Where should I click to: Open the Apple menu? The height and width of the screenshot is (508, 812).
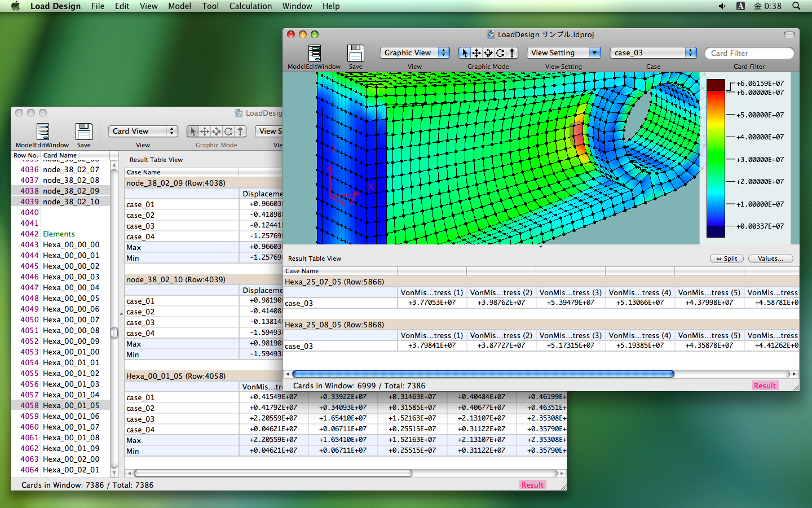(15, 6)
